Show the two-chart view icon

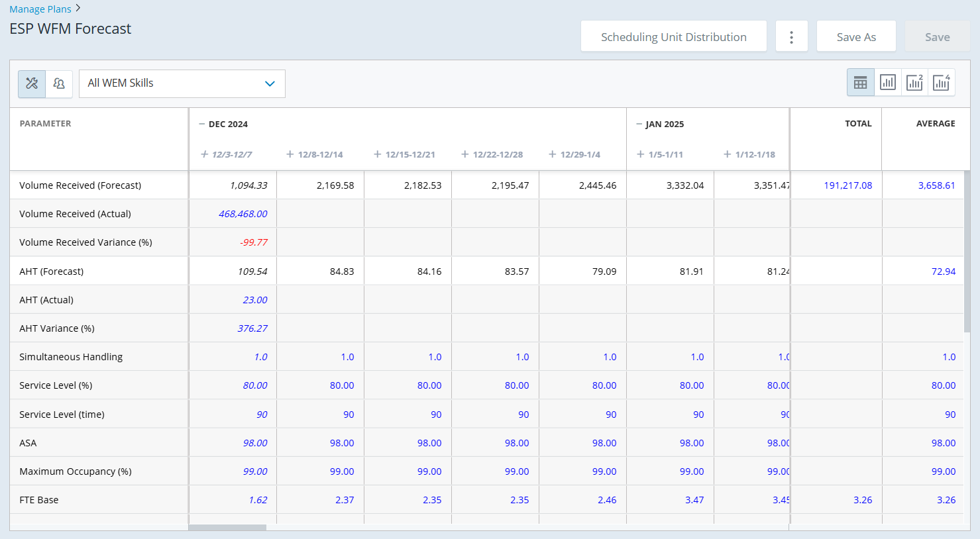(x=914, y=83)
